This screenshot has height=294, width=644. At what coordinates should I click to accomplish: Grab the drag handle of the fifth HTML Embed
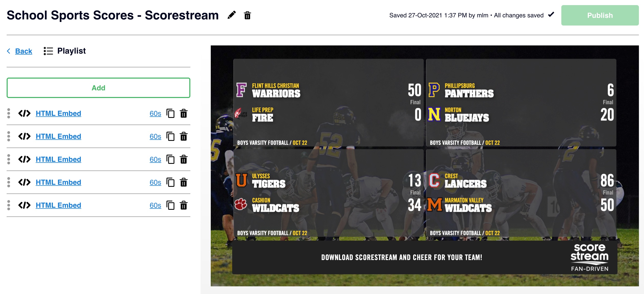(x=9, y=205)
